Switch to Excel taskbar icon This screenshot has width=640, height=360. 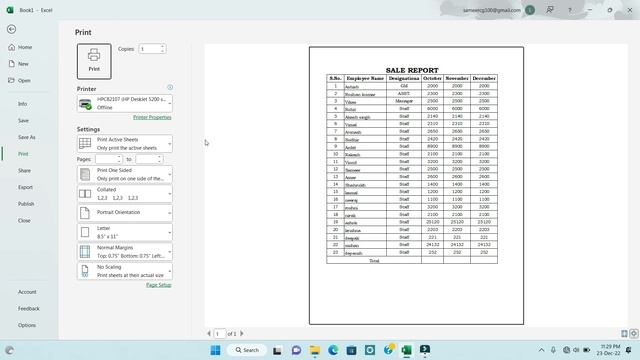coord(407,350)
